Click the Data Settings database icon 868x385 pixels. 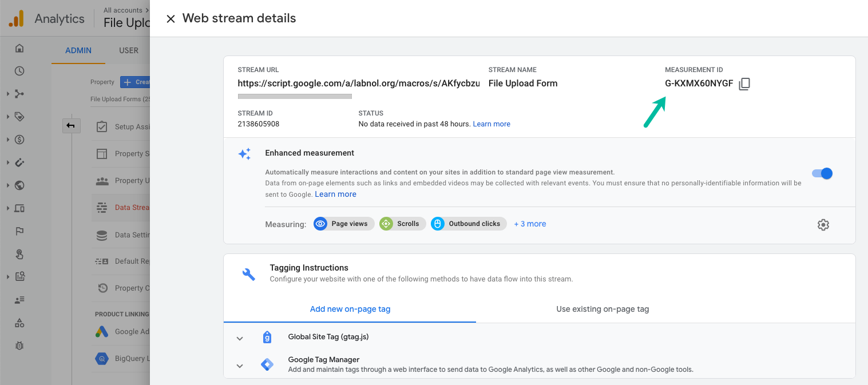coord(102,235)
